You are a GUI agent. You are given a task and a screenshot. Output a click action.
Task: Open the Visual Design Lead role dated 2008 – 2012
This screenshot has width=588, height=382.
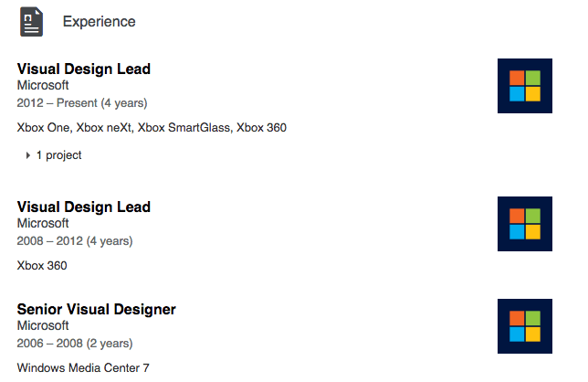pyautogui.click(x=84, y=207)
